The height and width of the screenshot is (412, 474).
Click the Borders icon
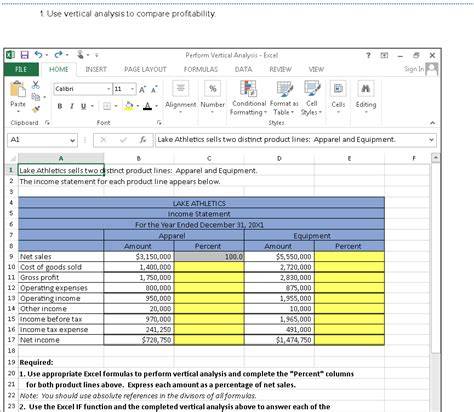point(107,106)
